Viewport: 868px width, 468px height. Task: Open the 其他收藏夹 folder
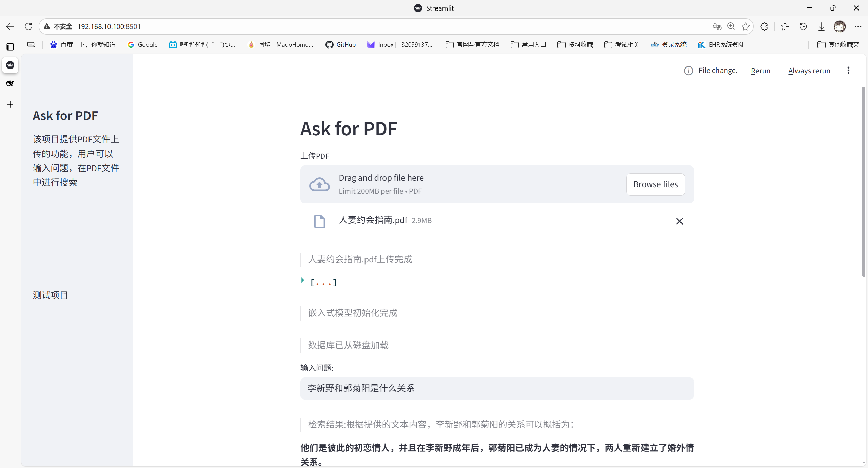(x=838, y=44)
